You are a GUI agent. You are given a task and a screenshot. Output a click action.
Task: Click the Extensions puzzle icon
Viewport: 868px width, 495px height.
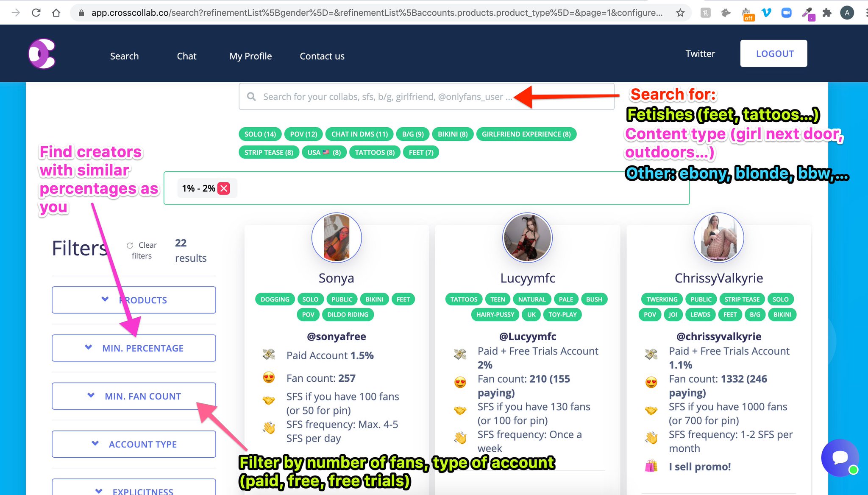[x=826, y=13]
